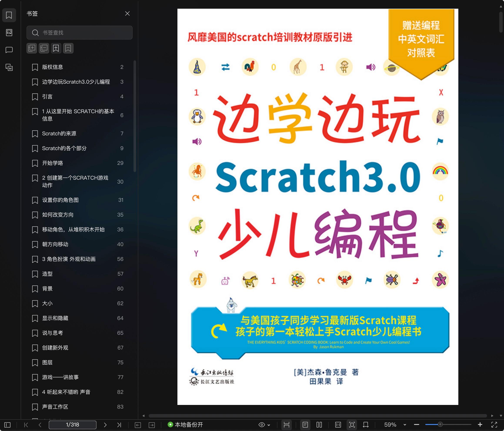Enable fit-page zoom mode
The height and width of the screenshot is (431, 504).
point(352,425)
